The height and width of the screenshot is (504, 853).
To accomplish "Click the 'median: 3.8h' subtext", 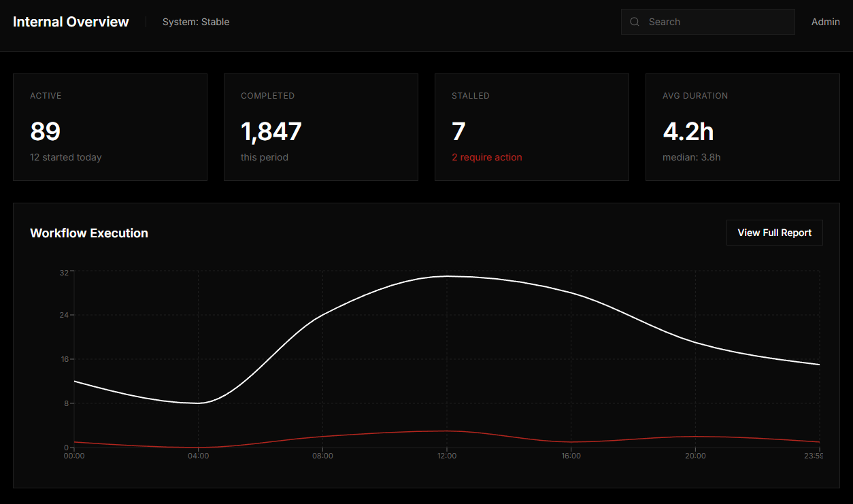I will [691, 157].
